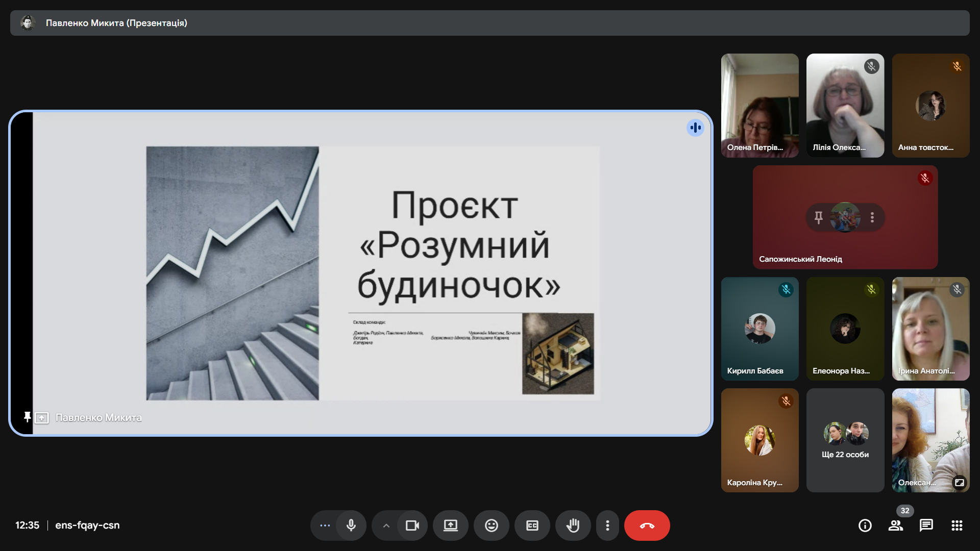Open chat with everyone icon

926,525
